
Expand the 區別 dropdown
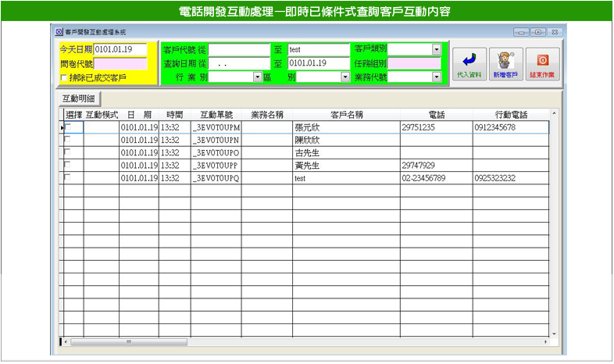[x=344, y=77]
